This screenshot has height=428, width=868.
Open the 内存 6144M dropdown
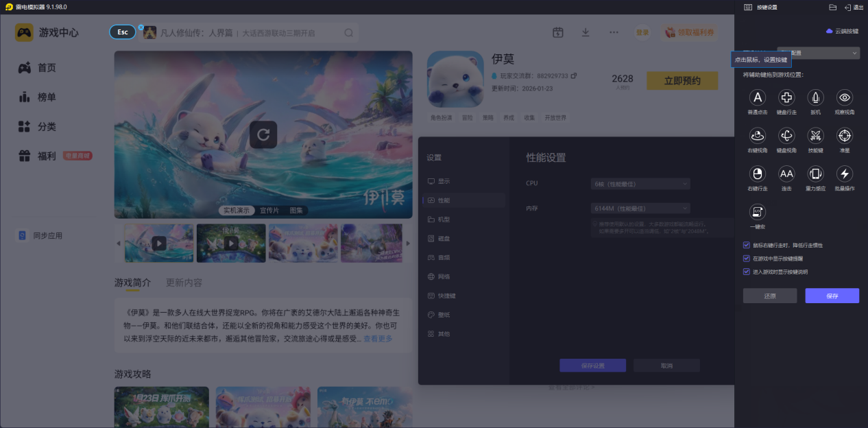click(x=640, y=208)
